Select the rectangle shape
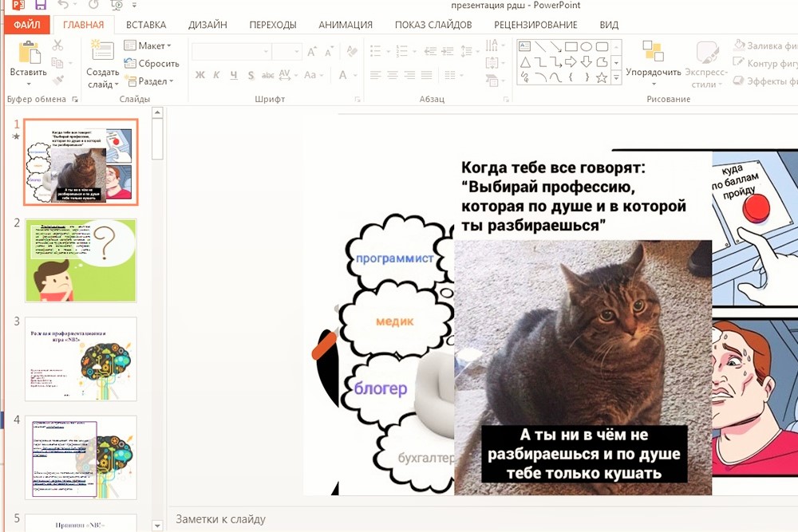798x532 pixels. point(571,47)
